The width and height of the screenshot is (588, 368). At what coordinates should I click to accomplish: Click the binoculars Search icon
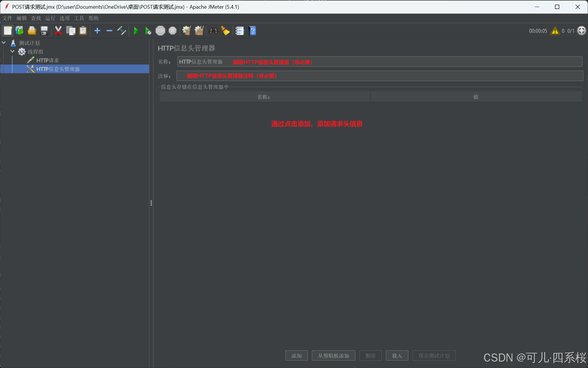click(214, 31)
